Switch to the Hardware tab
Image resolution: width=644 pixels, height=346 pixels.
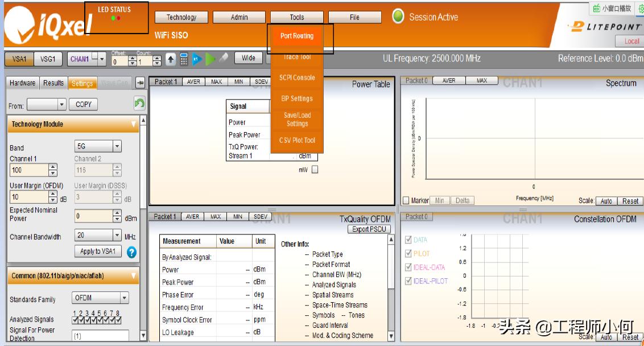[23, 83]
